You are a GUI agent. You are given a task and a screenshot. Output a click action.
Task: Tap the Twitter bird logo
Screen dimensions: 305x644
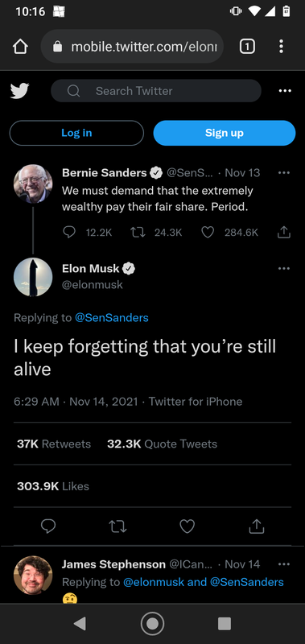[19, 91]
